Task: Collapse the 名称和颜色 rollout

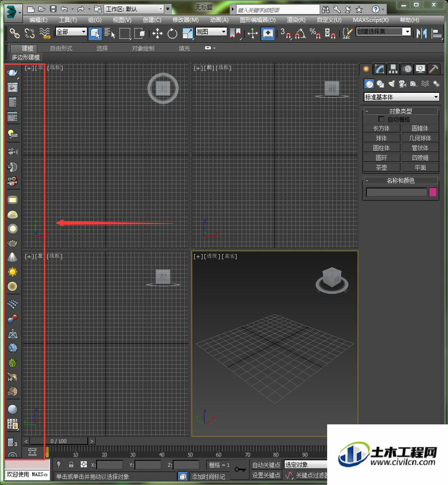Action: point(400,180)
